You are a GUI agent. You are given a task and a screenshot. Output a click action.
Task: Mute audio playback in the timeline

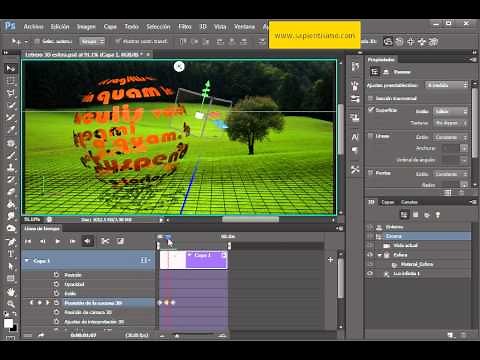tap(87, 241)
